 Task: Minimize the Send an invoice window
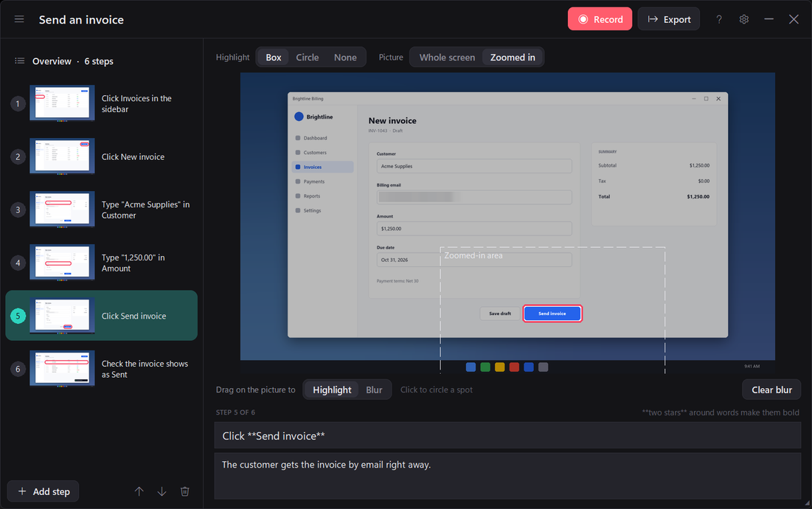pos(768,19)
